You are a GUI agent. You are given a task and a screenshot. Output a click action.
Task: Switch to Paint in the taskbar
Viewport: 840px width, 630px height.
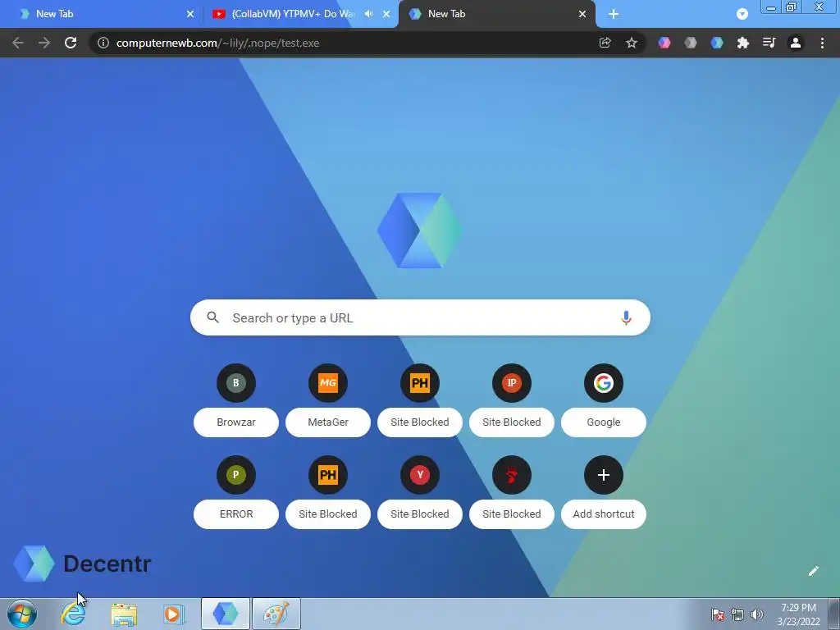click(x=276, y=614)
